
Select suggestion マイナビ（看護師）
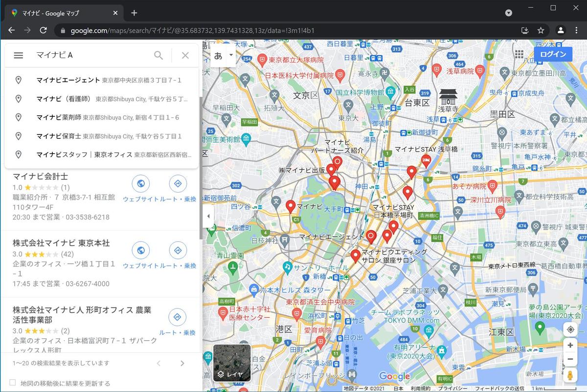pos(102,99)
